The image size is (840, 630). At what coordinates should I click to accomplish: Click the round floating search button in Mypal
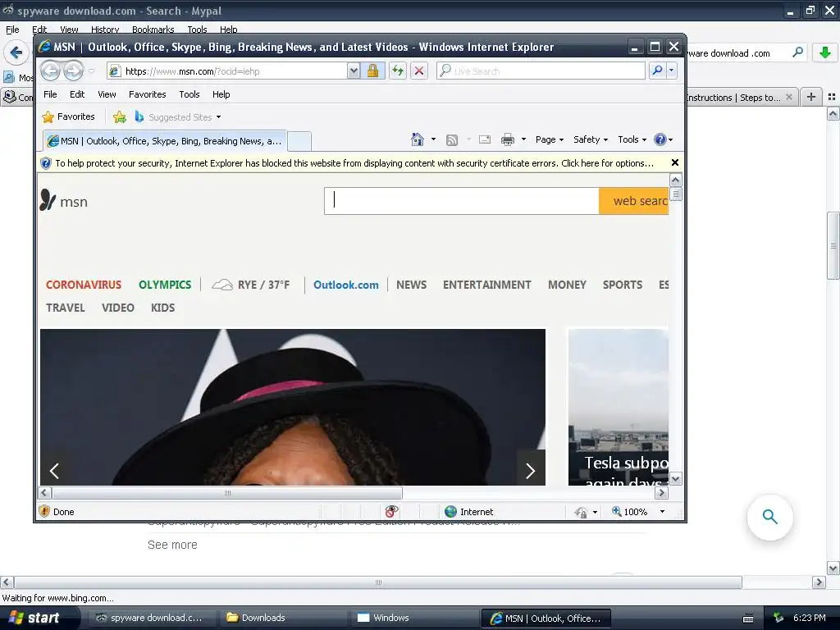[769, 517]
